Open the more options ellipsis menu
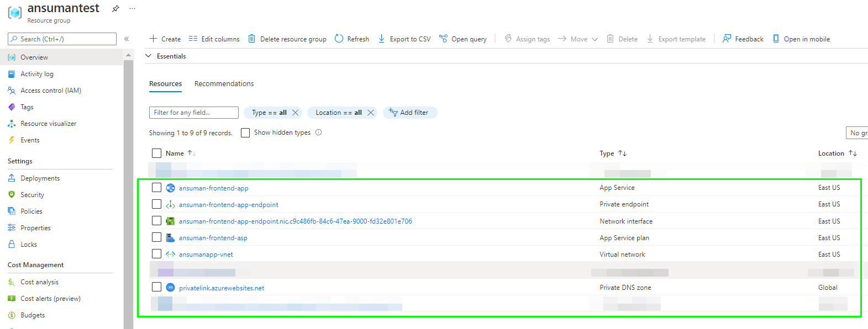 click(132, 9)
